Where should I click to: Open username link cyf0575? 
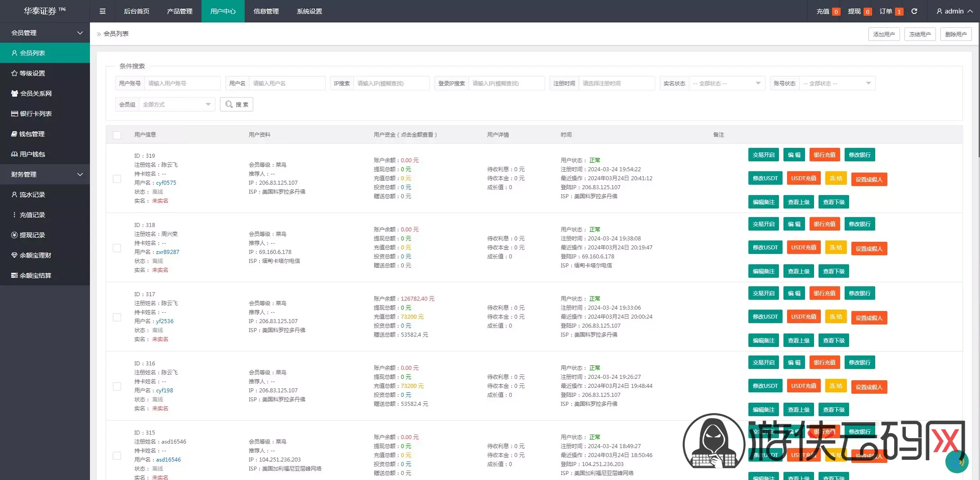166,183
